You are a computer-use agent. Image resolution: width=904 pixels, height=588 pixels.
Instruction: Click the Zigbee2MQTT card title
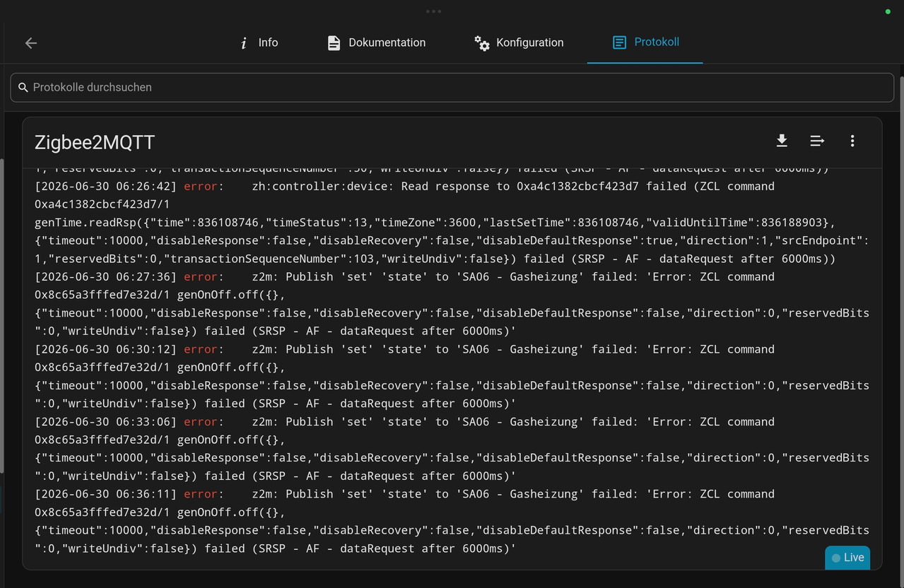point(95,143)
